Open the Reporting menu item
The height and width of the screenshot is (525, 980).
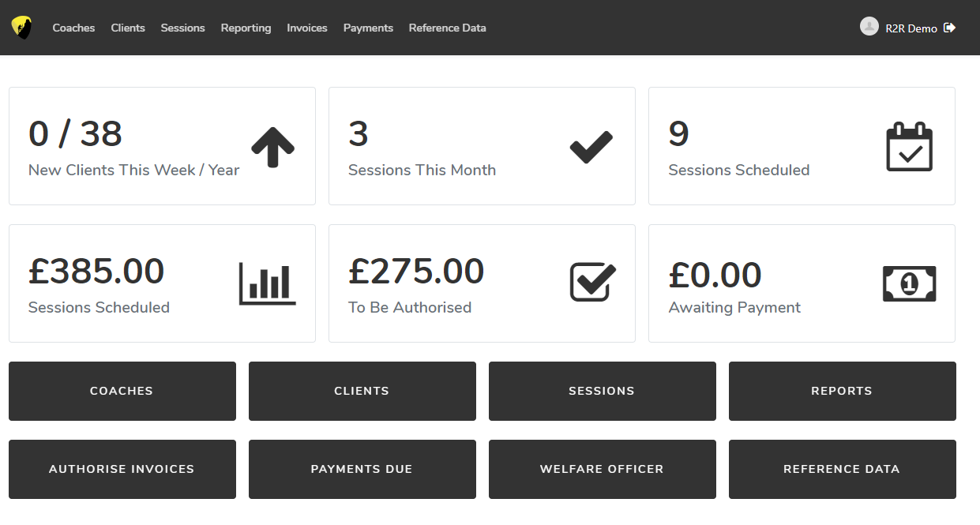246,28
